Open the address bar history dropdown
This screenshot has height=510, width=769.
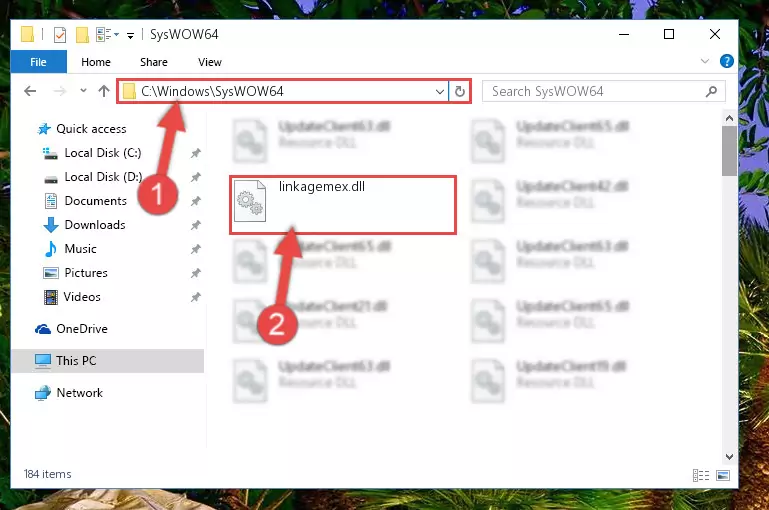439,92
